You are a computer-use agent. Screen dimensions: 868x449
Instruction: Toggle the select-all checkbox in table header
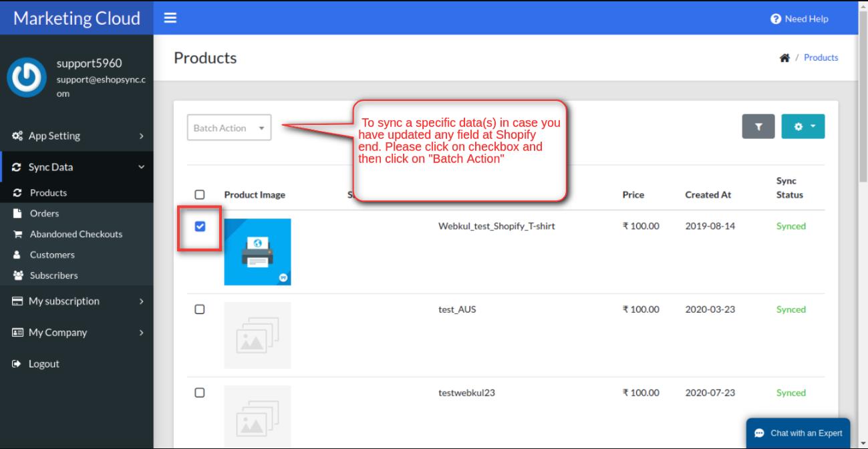click(x=199, y=195)
